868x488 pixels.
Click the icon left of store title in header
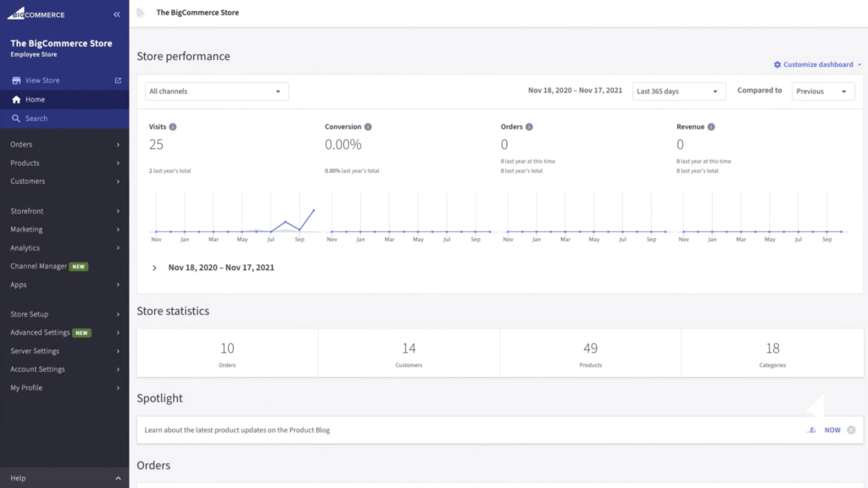click(x=141, y=13)
